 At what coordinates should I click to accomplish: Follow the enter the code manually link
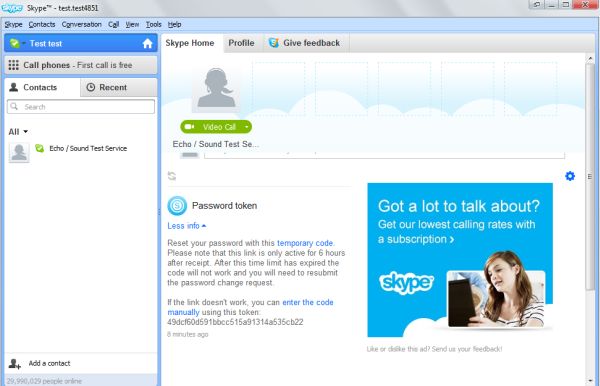[x=308, y=303]
